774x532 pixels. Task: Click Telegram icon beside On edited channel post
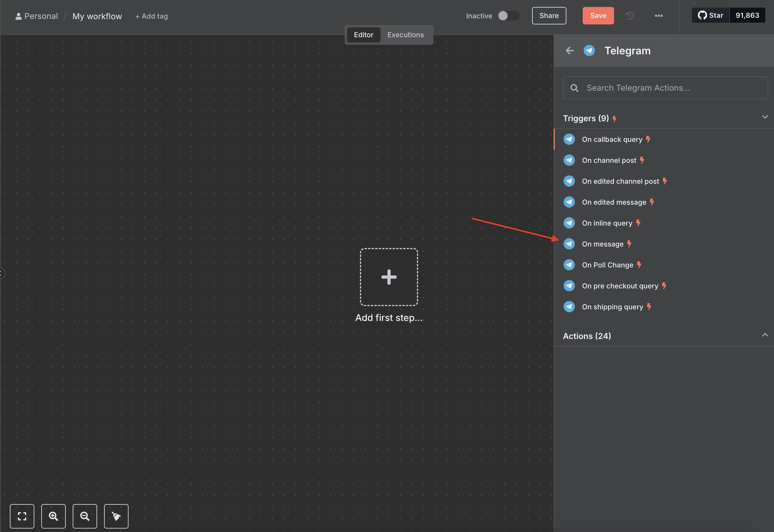click(x=569, y=181)
